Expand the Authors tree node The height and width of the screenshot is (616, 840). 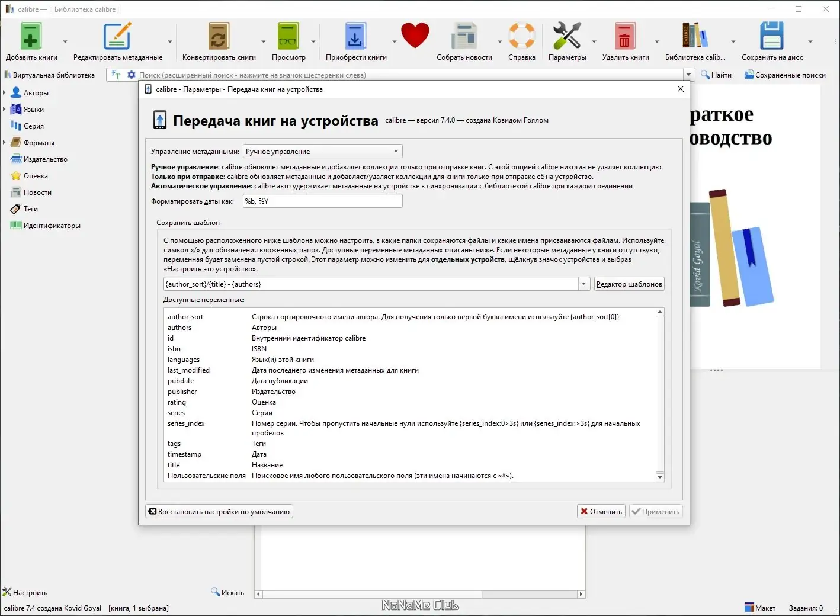[x=4, y=93]
